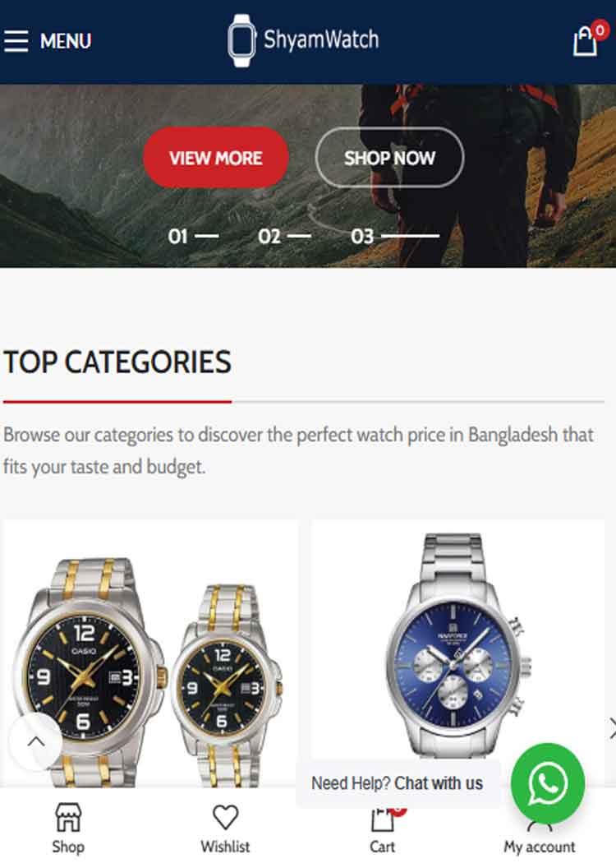
Task: Click the green WhatsApp chat icon
Action: (547, 782)
